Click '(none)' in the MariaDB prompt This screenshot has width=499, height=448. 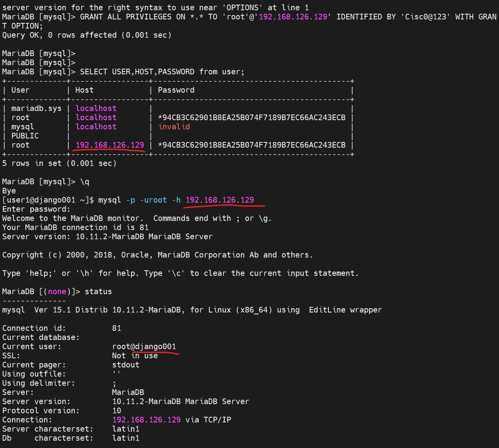(x=57, y=291)
